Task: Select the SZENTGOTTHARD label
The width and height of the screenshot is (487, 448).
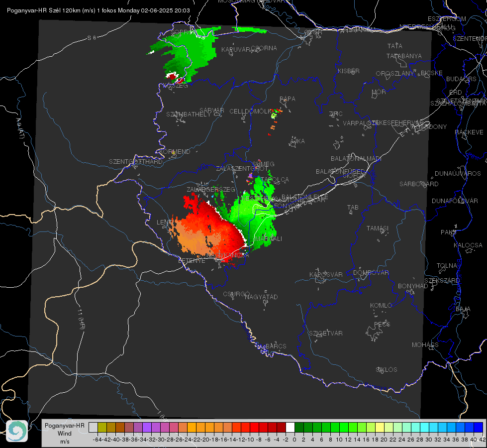Action: pos(136,162)
